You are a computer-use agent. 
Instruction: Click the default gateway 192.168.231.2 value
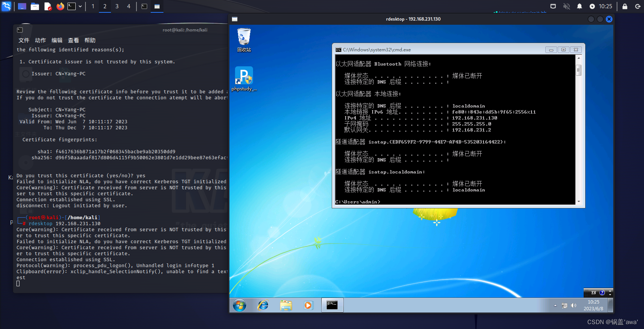point(472,130)
